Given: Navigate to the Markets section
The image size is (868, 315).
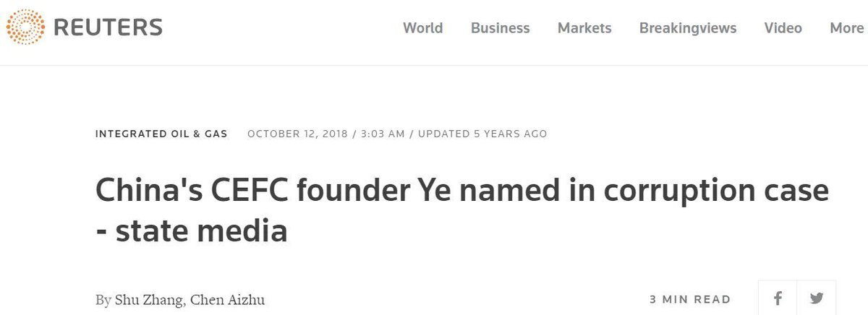Looking at the screenshot, I should pos(584,28).
